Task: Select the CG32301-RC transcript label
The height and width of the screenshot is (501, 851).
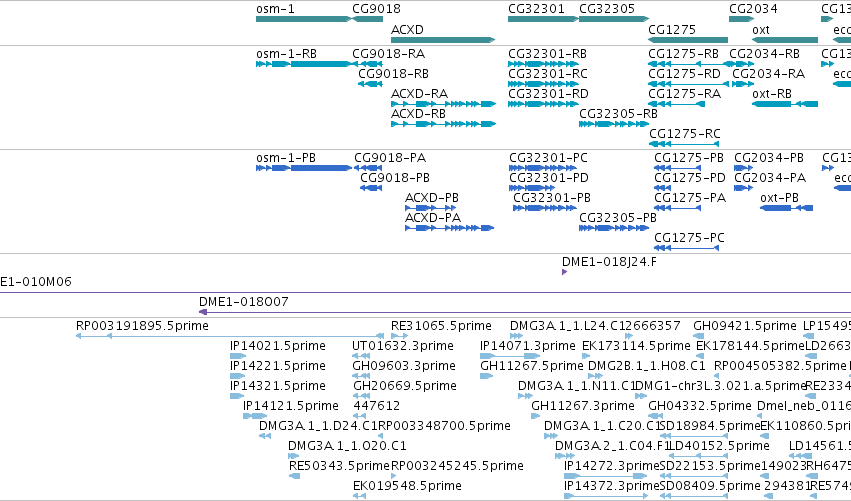Action: click(x=548, y=74)
